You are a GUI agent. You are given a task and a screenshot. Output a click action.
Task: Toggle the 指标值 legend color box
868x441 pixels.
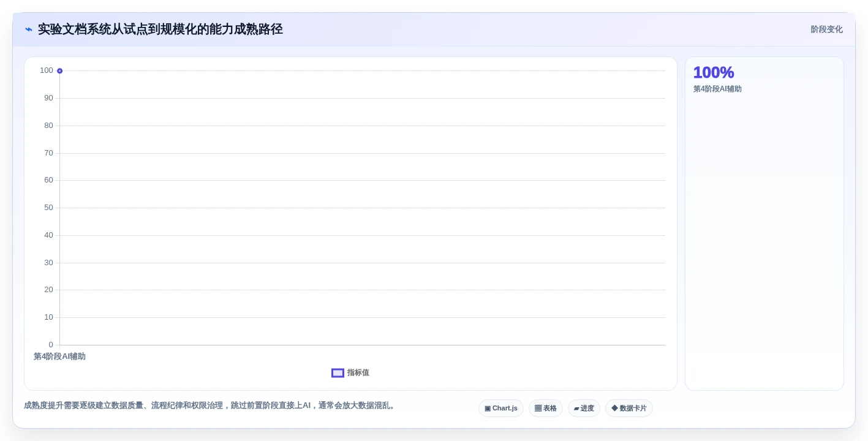pos(338,373)
